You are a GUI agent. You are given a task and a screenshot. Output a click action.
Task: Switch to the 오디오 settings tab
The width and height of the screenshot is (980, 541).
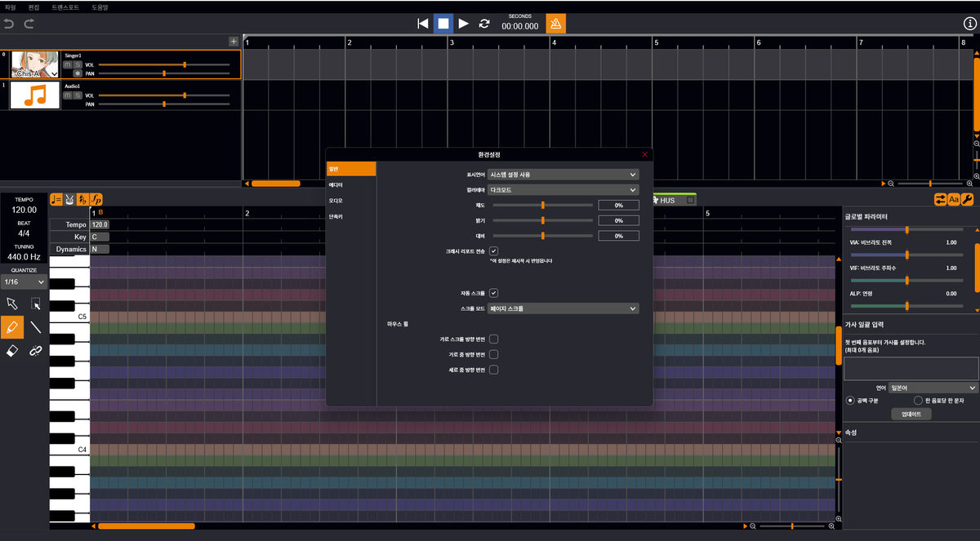[x=351, y=200]
